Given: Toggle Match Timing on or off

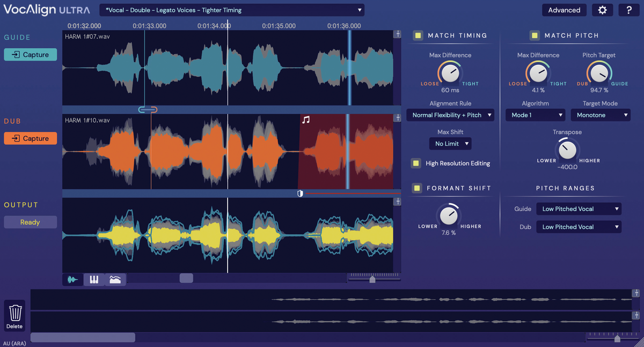Looking at the screenshot, I should point(418,35).
